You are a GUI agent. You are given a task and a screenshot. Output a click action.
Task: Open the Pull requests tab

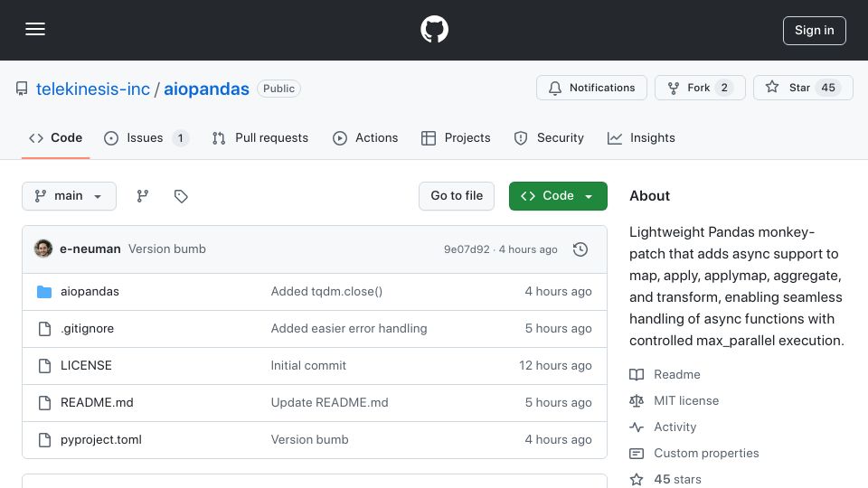coord(260,137)
